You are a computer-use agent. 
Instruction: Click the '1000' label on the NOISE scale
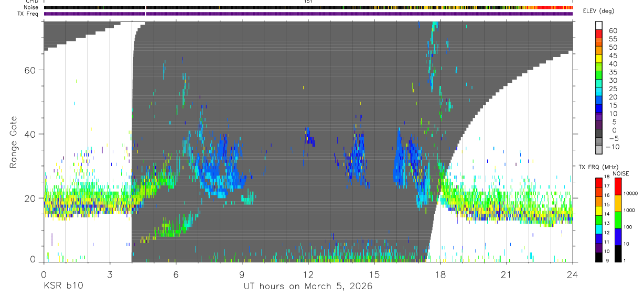tap(629, 210)
